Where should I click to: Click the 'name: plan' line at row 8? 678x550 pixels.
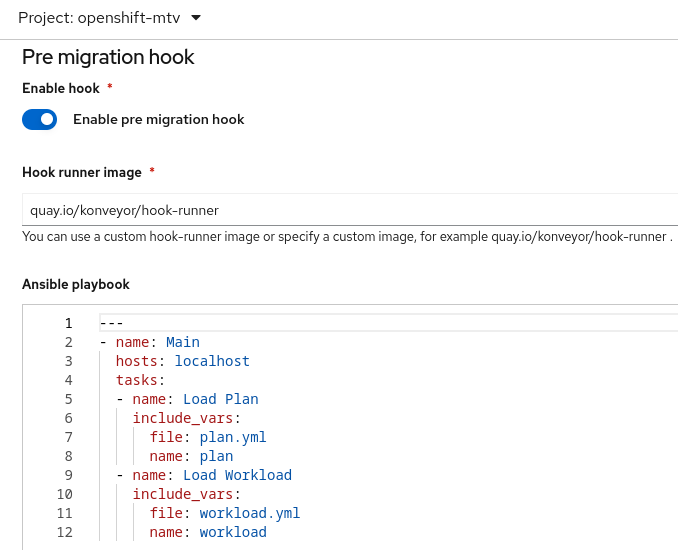pyautogui.click(x=190, y=456)
